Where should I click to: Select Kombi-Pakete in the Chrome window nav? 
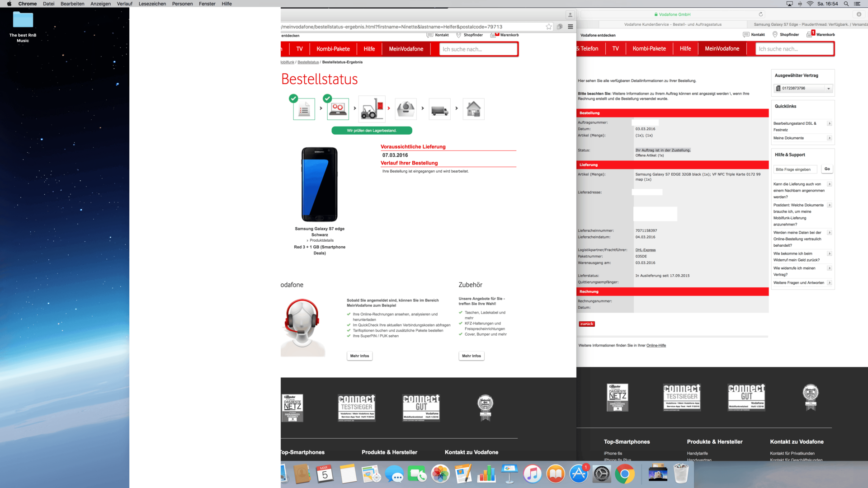[x=333, y=49]
